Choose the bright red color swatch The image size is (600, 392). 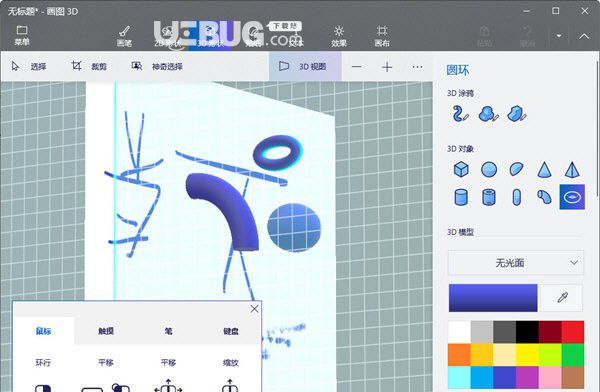pos(573,332)
